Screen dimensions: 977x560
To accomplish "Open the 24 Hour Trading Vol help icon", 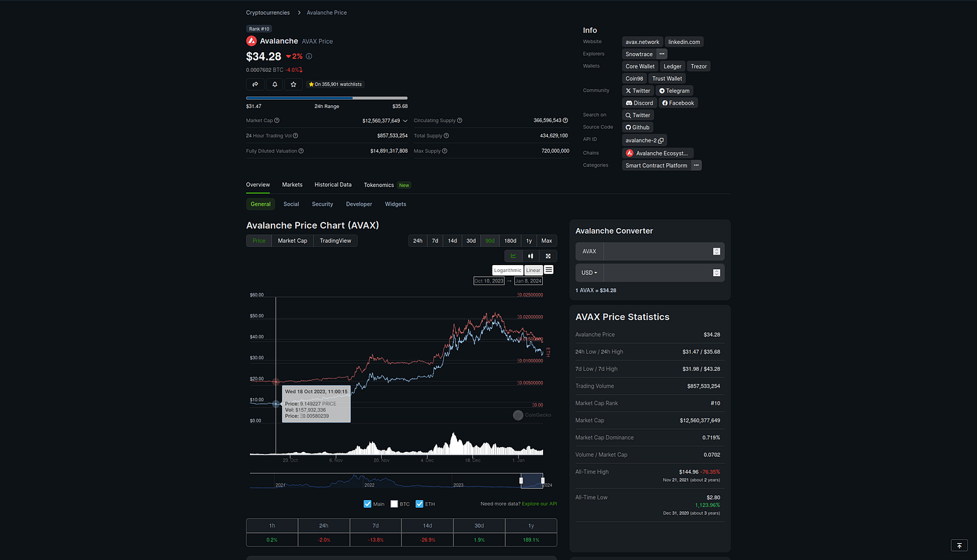I will (296, 136).
